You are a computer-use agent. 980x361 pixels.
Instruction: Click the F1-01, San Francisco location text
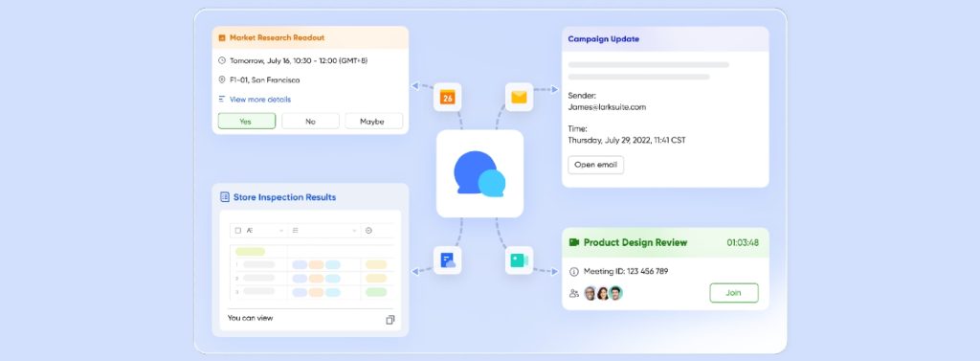(x=264, y=80)
